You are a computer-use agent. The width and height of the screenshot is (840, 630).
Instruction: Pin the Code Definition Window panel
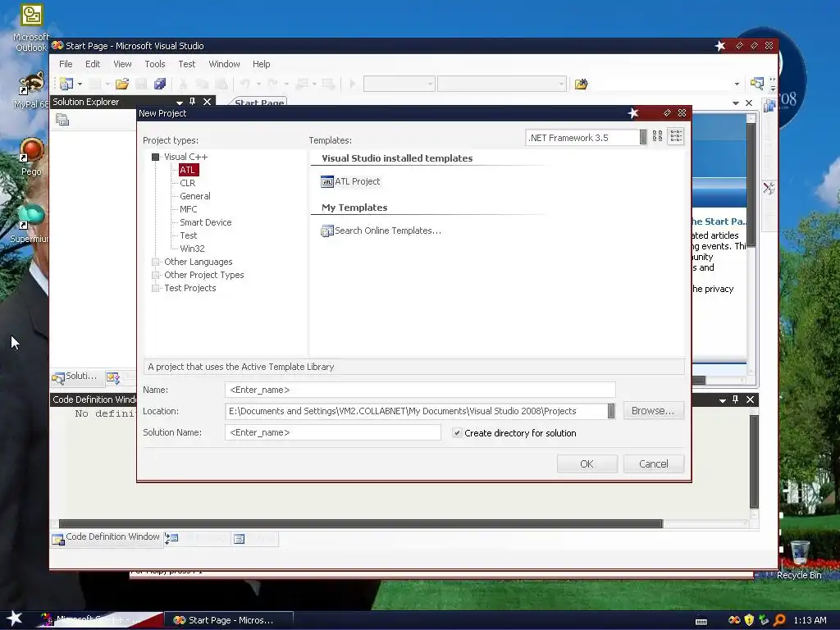tap(736, 399)
